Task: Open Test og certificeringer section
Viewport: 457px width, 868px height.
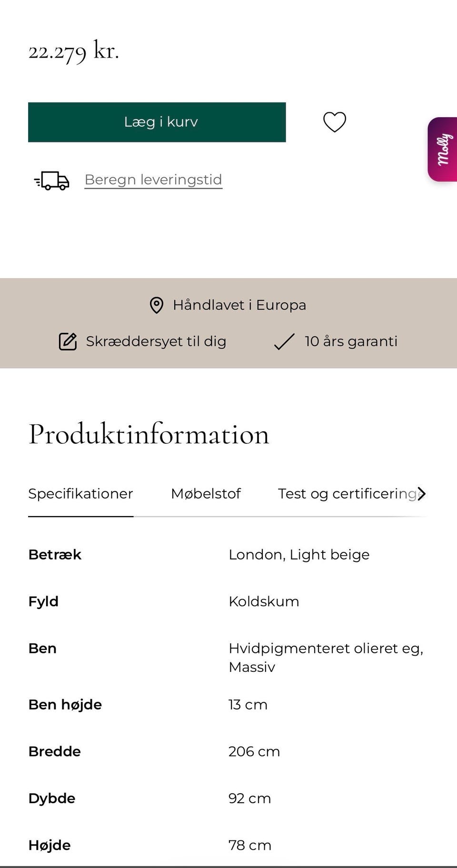Action: pyautogui.click(x=348, y=494)
